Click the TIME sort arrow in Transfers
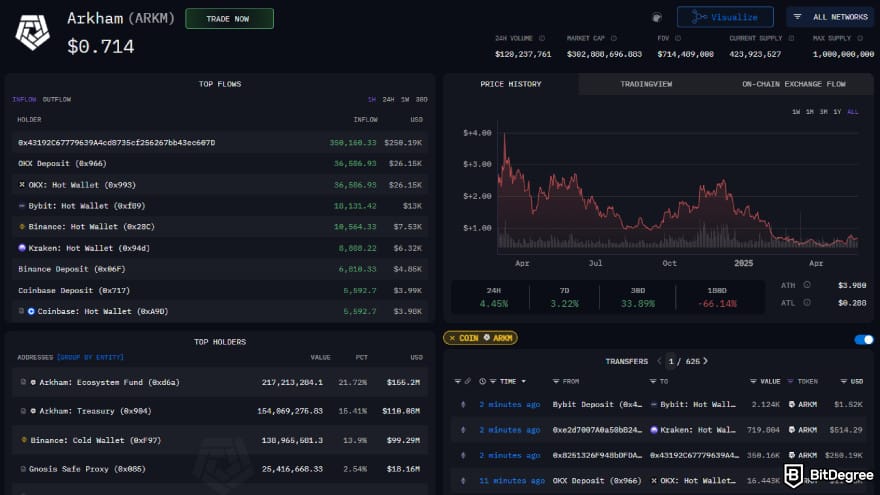Screen dimensions: 880x495 (x=524, y=381)
